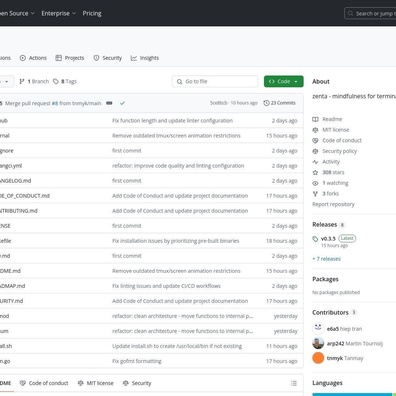View the 8 Tags list

65,81
